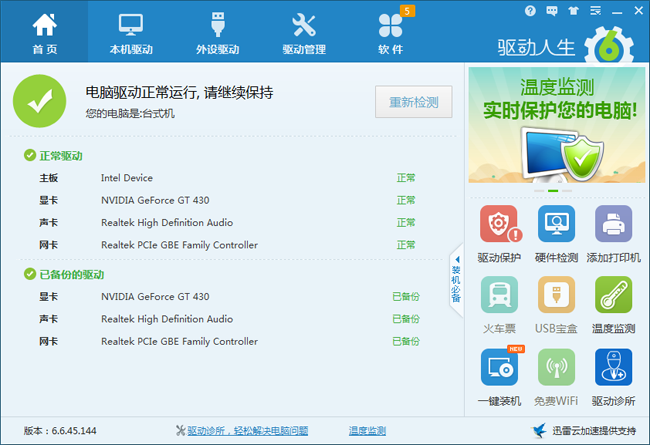Open the USB宝盒 toolbox icon
The width and height of the screenshot is (650, 445).
[557, 296]
